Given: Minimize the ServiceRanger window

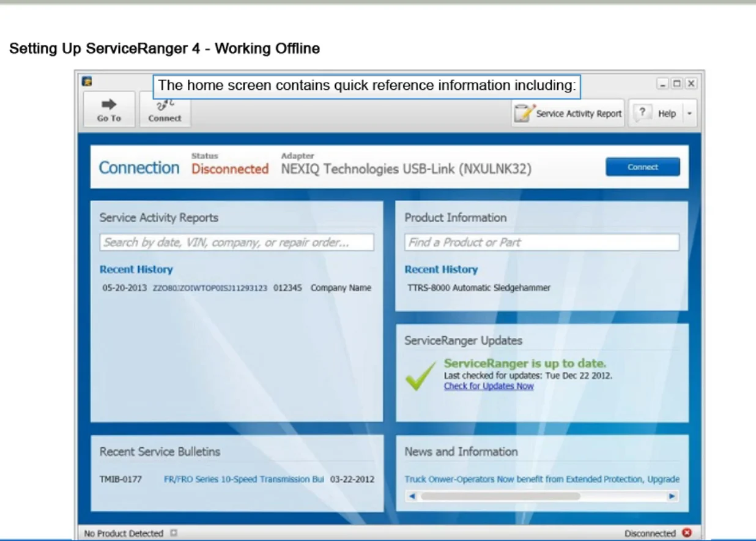Looking at the screenshot, I should click(663, 83).
